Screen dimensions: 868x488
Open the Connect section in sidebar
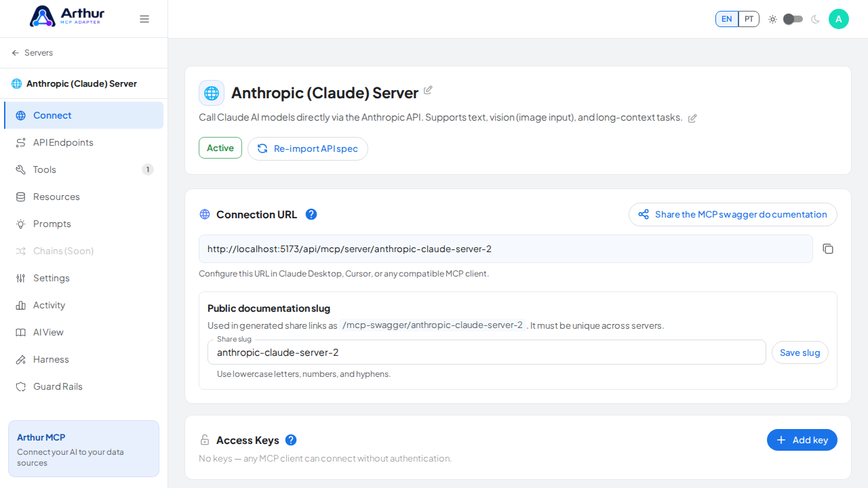[83, 115]
